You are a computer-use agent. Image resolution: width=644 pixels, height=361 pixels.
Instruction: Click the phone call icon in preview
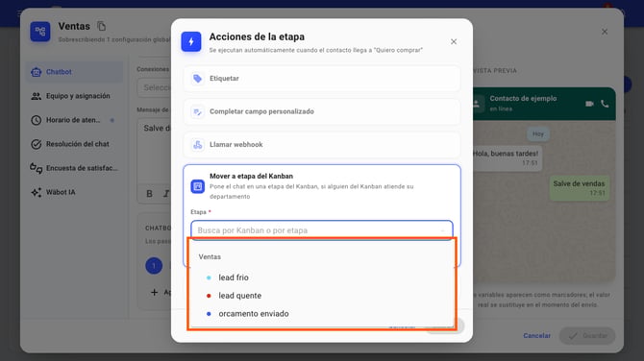click(x=605, y=104)
